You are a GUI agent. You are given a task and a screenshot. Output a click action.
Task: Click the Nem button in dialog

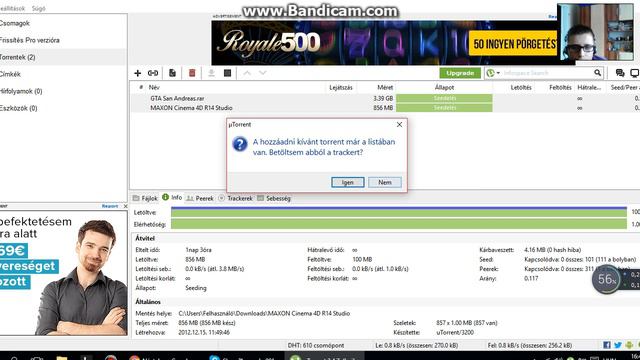coord(384,182)
